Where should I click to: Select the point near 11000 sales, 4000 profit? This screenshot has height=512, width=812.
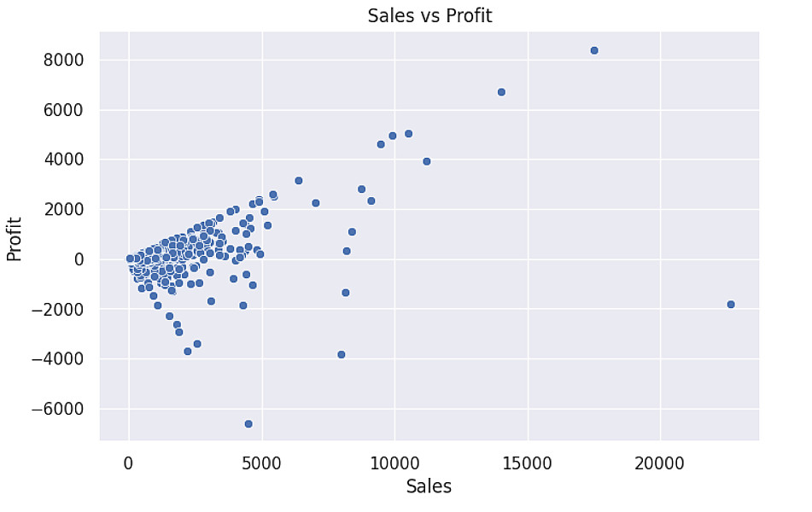(x=427, y=161)
